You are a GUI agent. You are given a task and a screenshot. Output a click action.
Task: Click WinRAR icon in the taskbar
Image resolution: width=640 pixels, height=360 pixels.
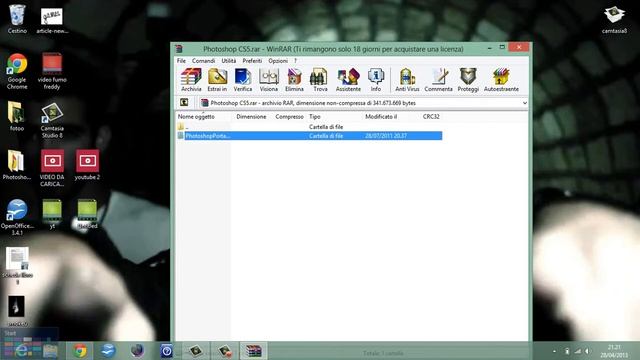pyautogui.click(x=253, y=351)
